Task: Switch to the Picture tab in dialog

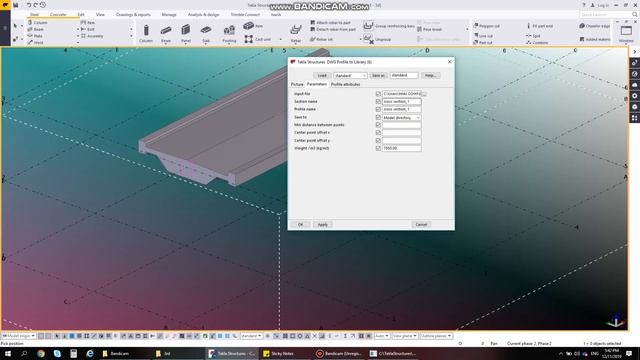Action: point(297,84)
